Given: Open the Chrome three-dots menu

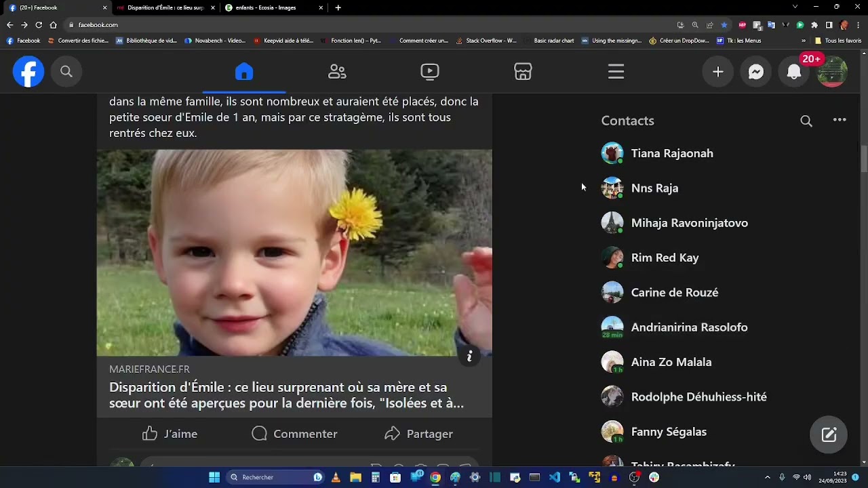Looking at the screenshot, I should coord(859,25).
